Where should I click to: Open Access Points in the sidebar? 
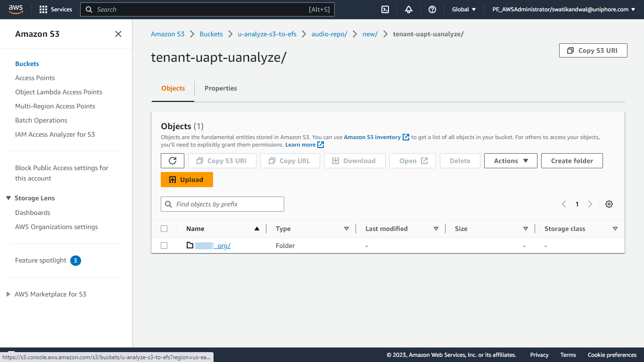click(35, 78)
